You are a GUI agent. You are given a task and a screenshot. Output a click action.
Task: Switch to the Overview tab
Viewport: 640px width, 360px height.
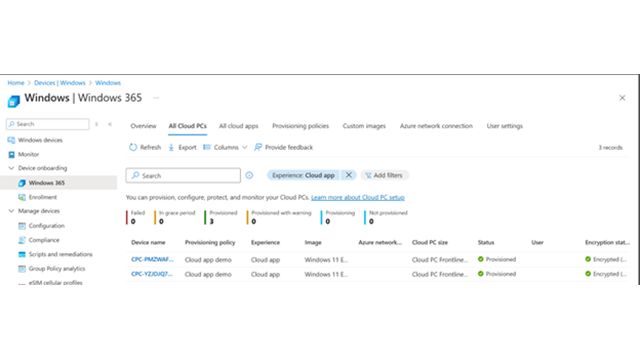[x=143, y=126]
